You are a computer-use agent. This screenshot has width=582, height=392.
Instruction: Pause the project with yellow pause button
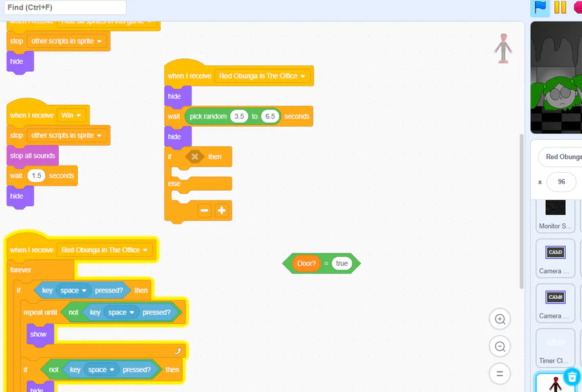pyautogui.click(x=560, y=7)
